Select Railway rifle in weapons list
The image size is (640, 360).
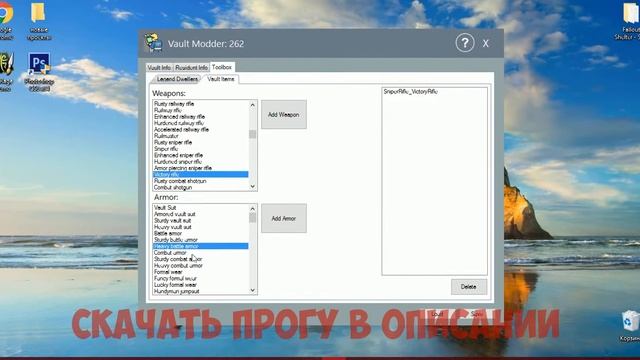point(200,110)
